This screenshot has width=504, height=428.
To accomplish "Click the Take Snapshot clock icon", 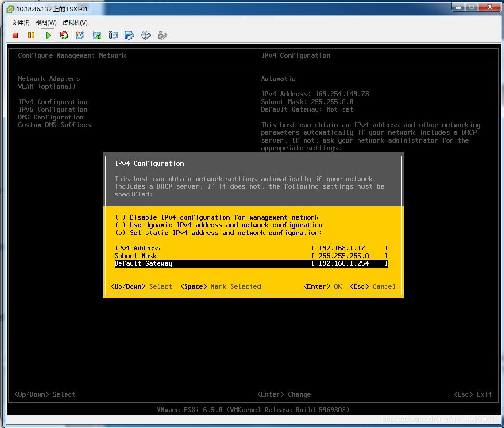I will pyautogui.click(x=80, y=35).
